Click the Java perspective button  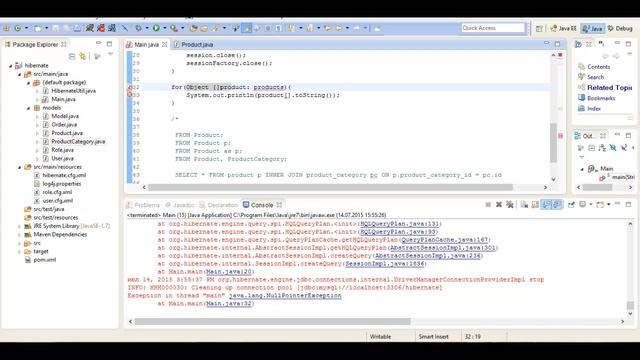coord(593,28)
